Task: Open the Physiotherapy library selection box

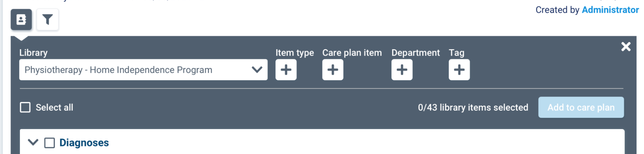Action: (137, 70)
